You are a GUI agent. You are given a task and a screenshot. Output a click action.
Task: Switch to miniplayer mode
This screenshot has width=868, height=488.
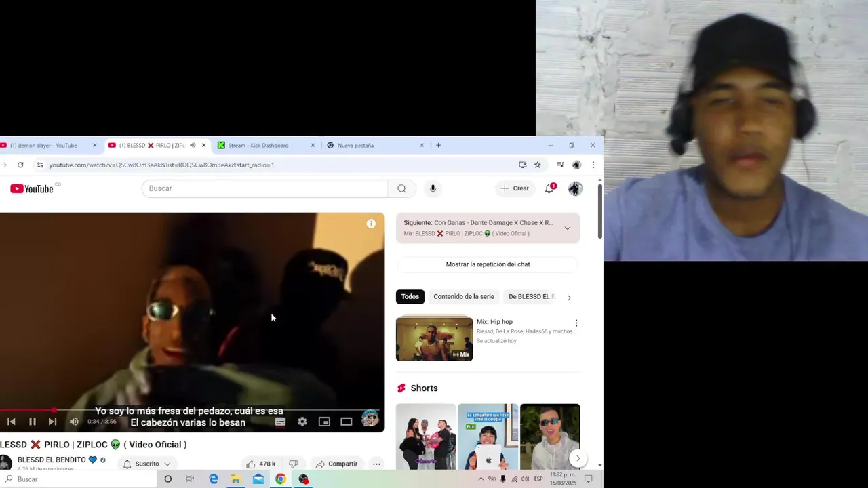click(x=324, y=422)
